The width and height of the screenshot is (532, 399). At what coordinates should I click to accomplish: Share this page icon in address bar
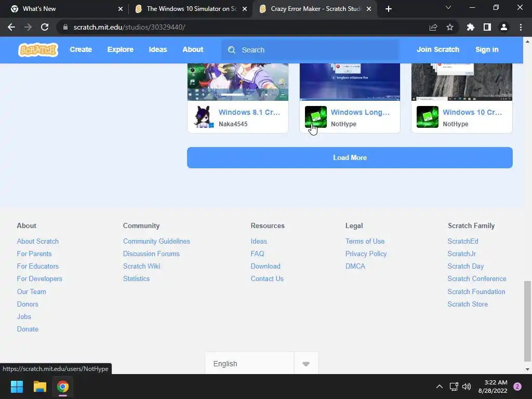pos(433,27)
